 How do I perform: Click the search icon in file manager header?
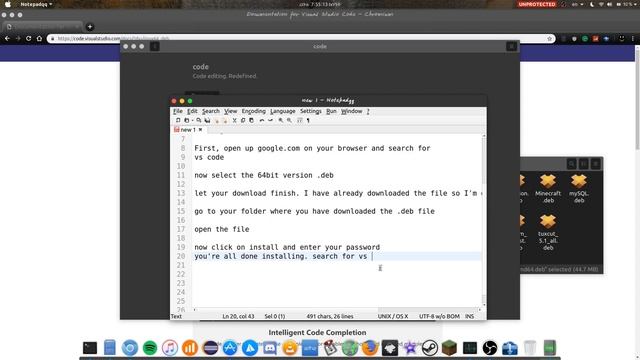571,164
